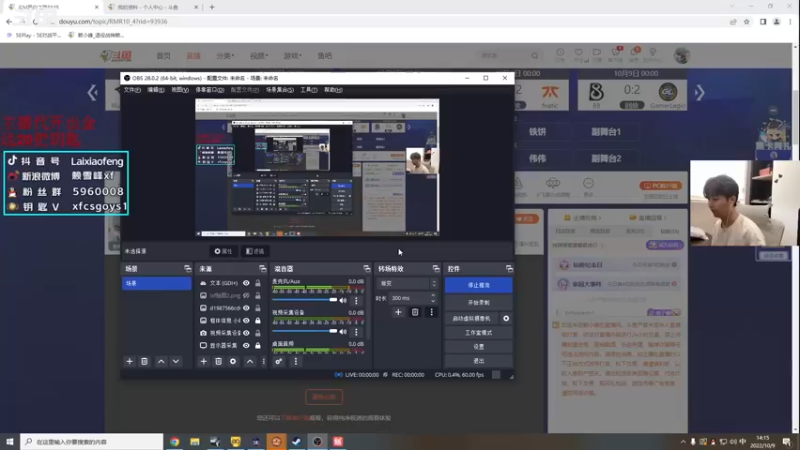The image size is (800, 450).
Task: Hide the 显示器采集 source eye icon
Action: pyautogui.click(x=246, y=345)
